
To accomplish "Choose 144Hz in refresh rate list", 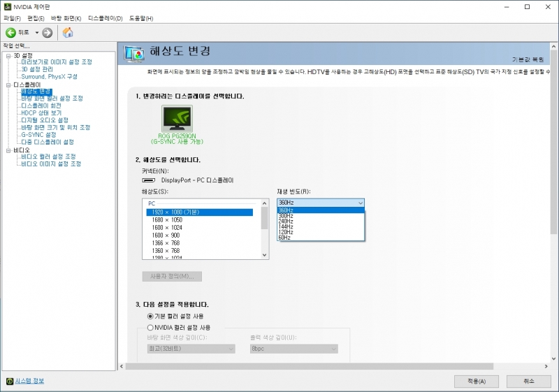I will [x=321, y=226].
